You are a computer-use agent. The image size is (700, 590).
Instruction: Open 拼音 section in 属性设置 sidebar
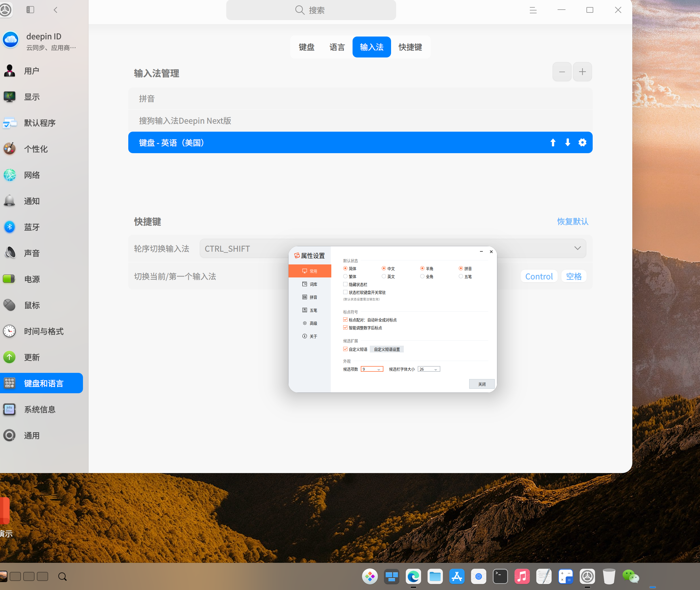tap(310, 297)
